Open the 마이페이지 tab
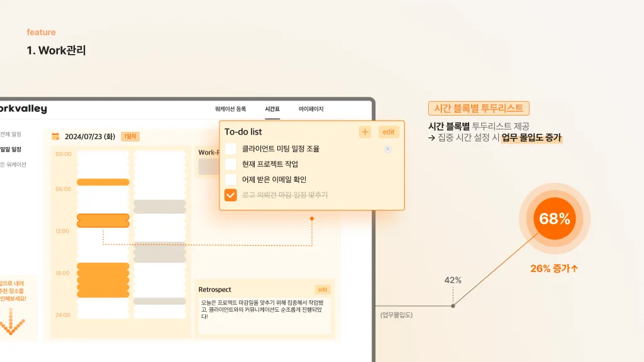Image resolution: width=644 pixels, height=362 pixels. pyautogui.click(x=311, y=109)
